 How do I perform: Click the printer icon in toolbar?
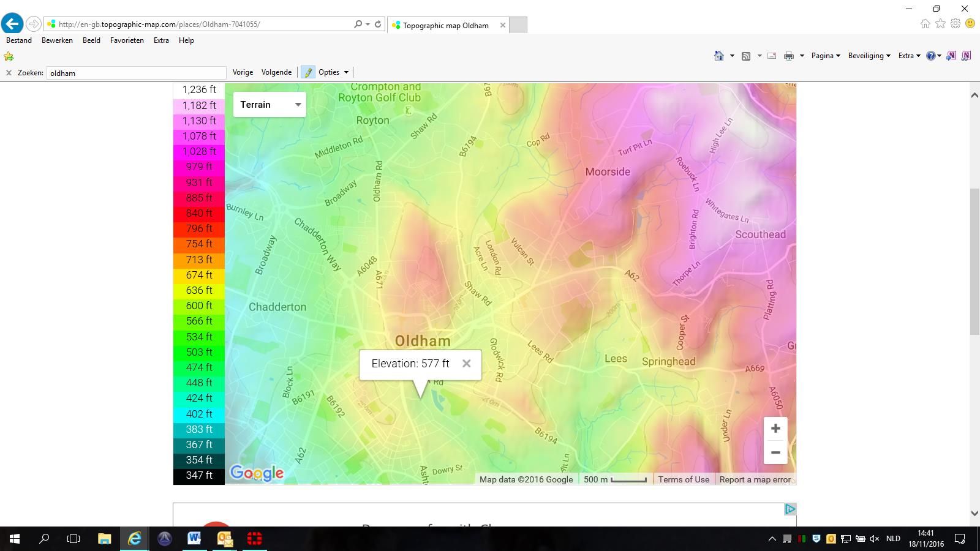(788, 56)
